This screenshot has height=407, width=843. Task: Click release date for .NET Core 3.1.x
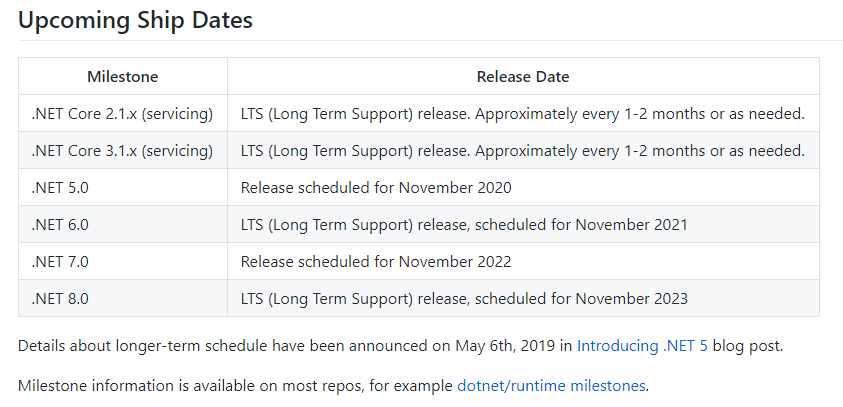523,151
